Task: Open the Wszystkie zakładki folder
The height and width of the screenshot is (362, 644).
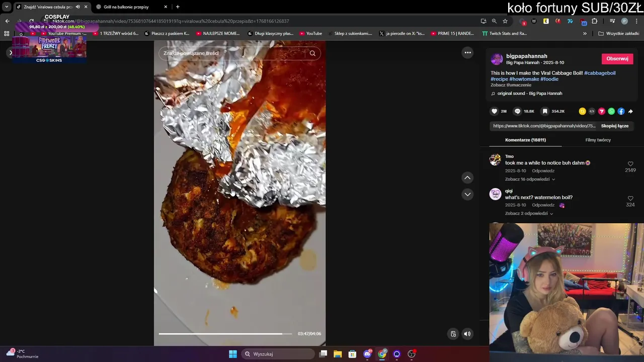Action: coord(619,34)
